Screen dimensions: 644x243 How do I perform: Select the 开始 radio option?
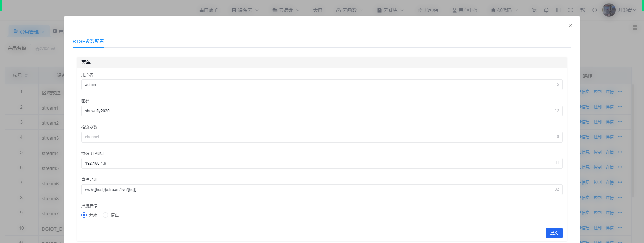pyautogui.click(x=84, y=215)
